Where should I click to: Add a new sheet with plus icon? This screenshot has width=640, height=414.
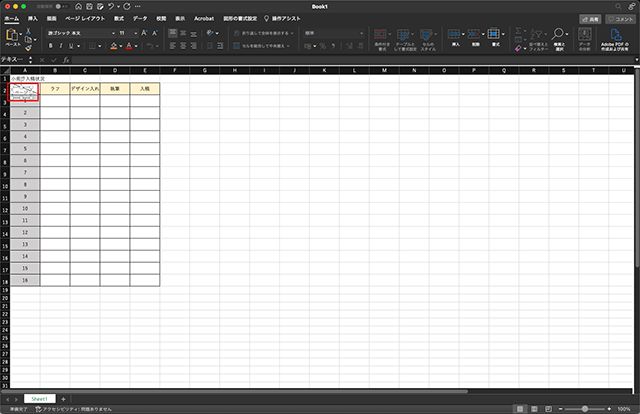pos(64,398)
